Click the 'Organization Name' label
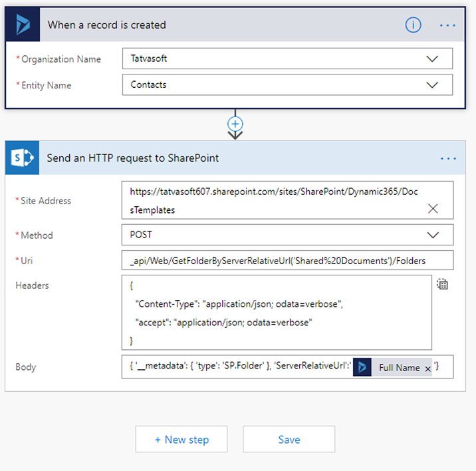This screenshot has height=471, width=476. click(61, 59)
